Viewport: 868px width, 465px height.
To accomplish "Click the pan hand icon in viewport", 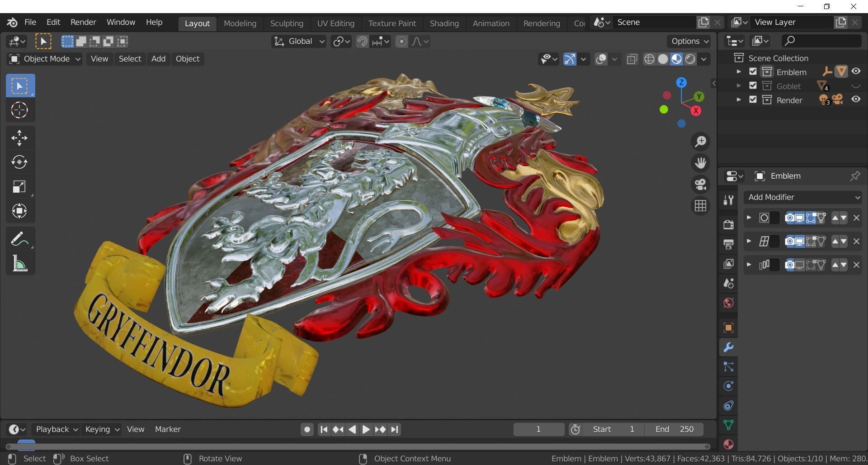I will click(700, 163).
